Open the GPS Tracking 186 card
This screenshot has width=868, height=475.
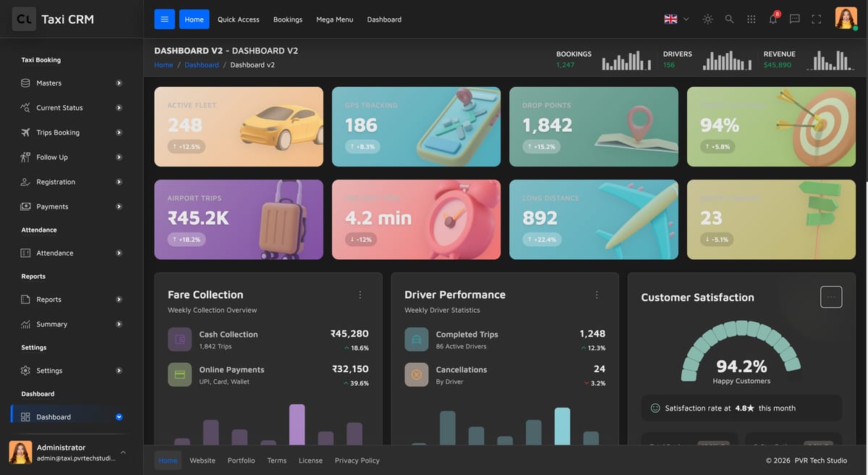[x=416, y=127]
